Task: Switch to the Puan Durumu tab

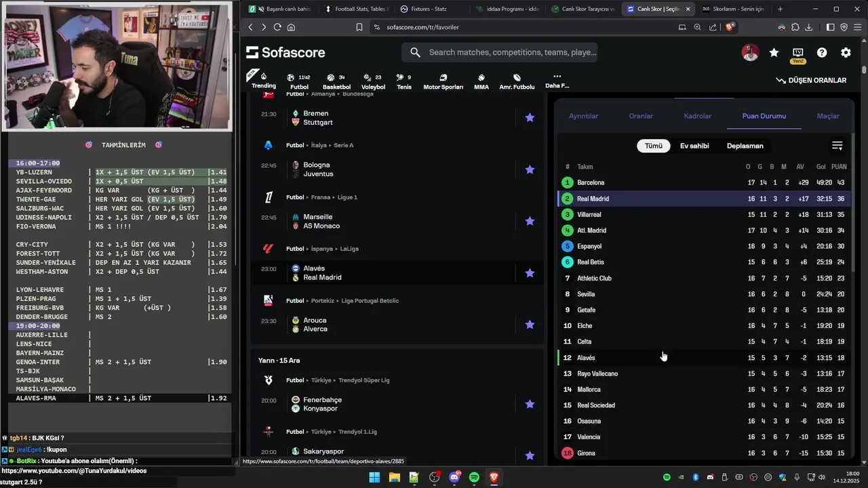Action: pyautogui.click(x=764, y=116)
